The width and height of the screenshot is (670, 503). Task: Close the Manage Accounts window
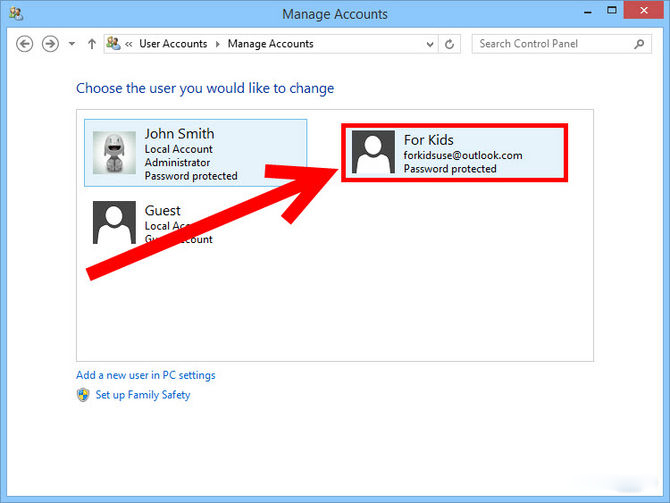644,10
